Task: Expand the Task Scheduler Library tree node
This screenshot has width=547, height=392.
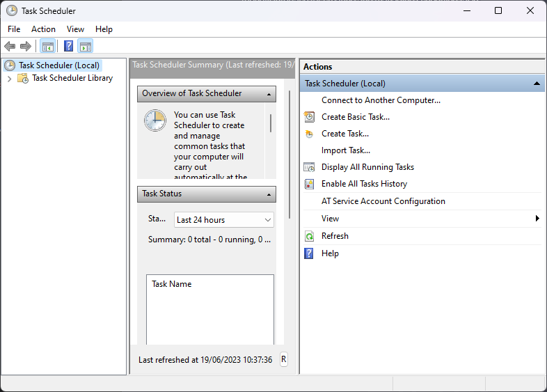Action: [x=9, y=79]
